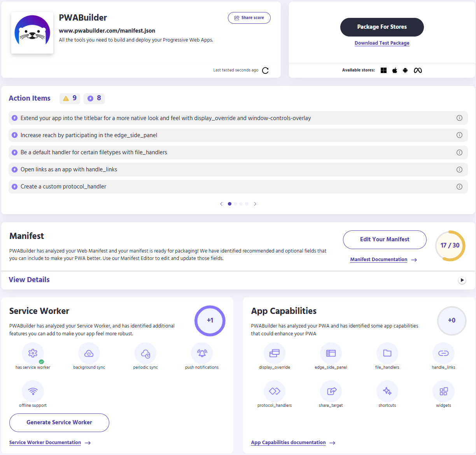Click the Windows store icon

pyautogui.click(x=383, y=70)
